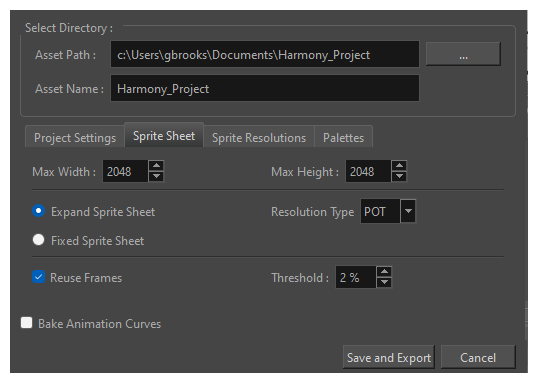Increase Max Width with up arrow
The height and width of the screenshot is (383, 538).
tap(156, 166)
